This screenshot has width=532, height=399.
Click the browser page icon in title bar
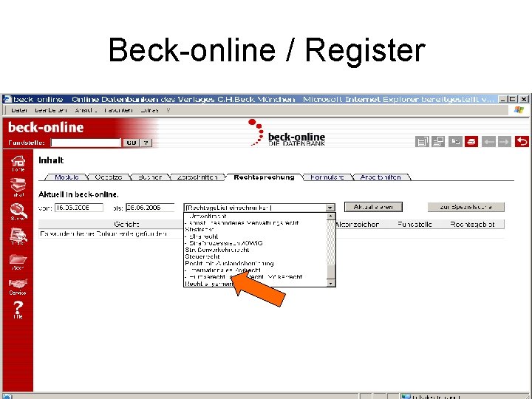[x=7, y=99]
